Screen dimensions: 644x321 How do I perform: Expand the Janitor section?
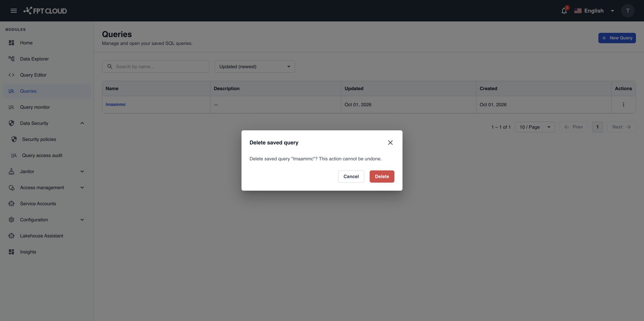pos(82,172)
